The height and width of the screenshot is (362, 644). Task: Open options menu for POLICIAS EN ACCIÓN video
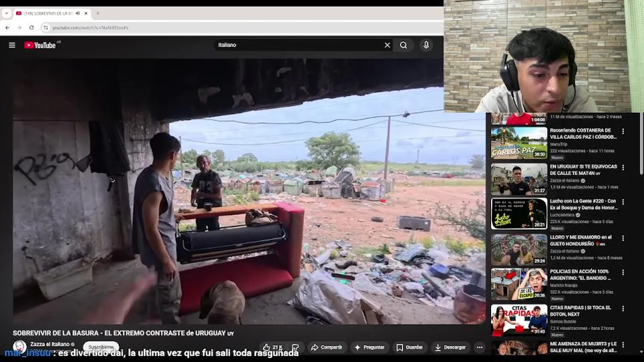623,273
